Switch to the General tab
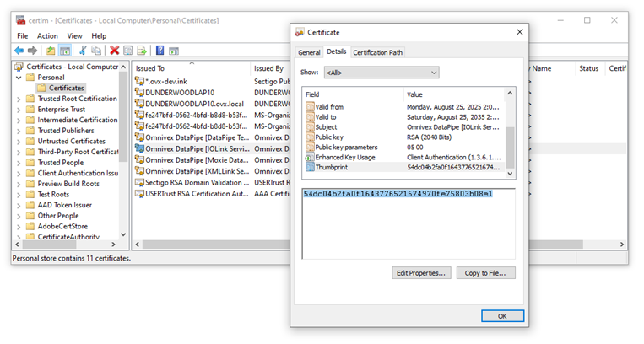 tap(308, 52)
